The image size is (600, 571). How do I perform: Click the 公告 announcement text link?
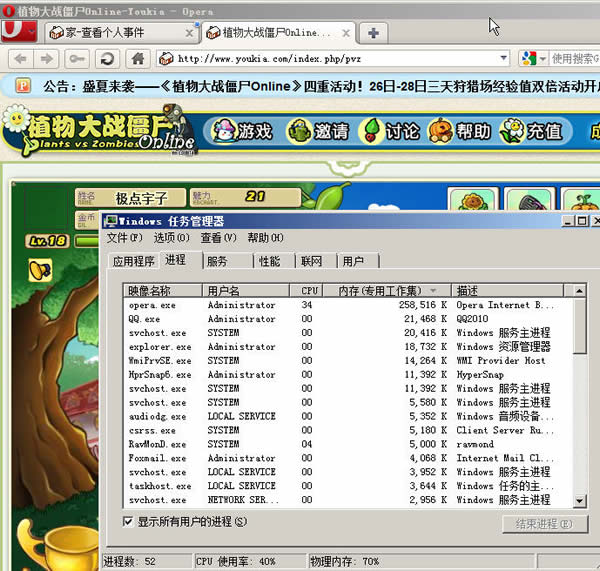point(321,86)
